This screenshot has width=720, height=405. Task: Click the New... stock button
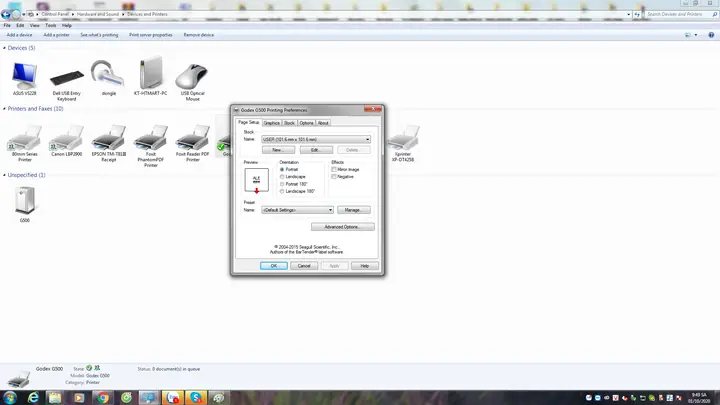pos(278,150)
